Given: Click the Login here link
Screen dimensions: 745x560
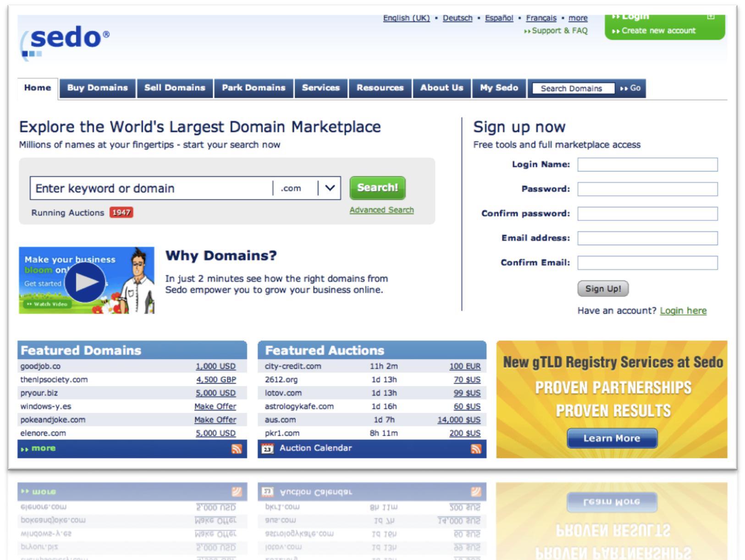Looking at the screenshot, I should coord(683,311).
